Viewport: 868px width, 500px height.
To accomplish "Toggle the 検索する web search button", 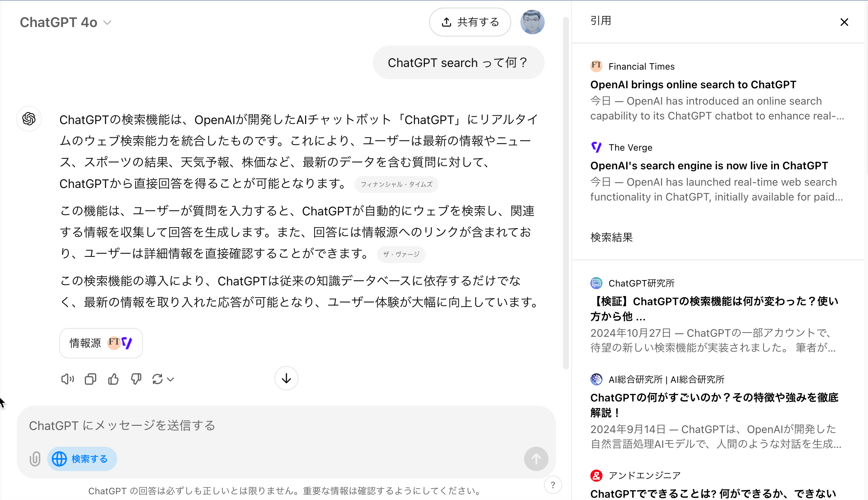I will coord(82,459).
